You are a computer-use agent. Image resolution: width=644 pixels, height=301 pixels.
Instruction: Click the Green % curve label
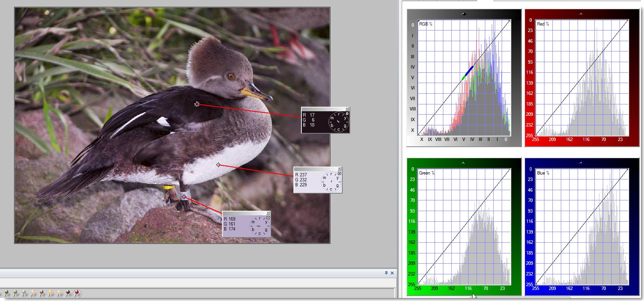tap(427, 173)
